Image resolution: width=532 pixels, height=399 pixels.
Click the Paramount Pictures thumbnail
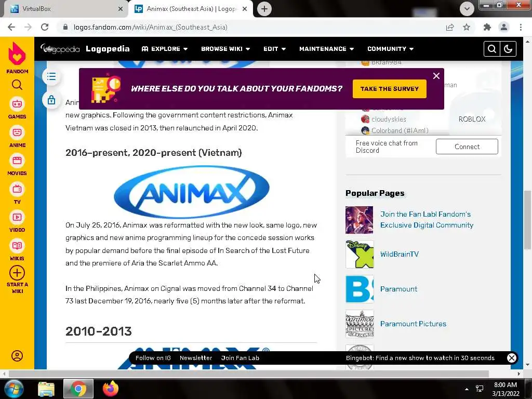[360, 324]
